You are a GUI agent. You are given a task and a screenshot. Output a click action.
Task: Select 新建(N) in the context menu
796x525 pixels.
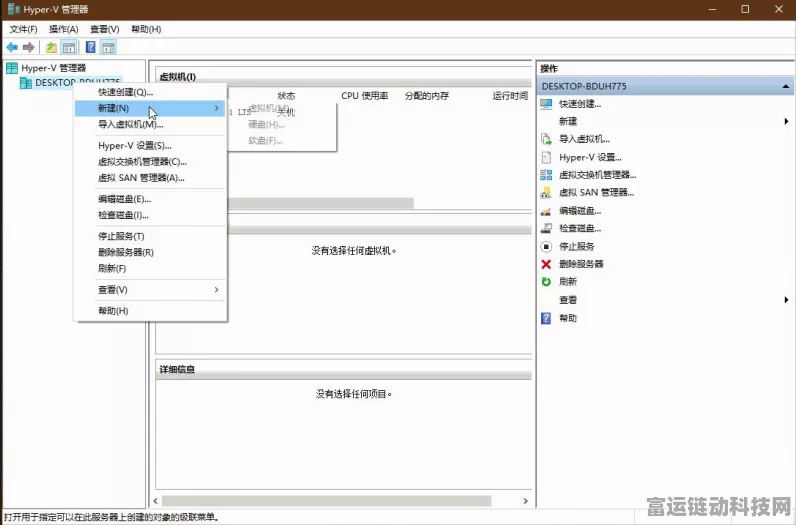pos(150,108)
